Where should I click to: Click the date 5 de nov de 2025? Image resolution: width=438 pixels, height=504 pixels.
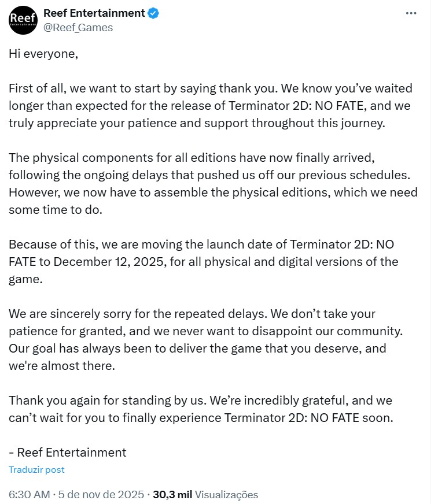click(x=101, y=495)
